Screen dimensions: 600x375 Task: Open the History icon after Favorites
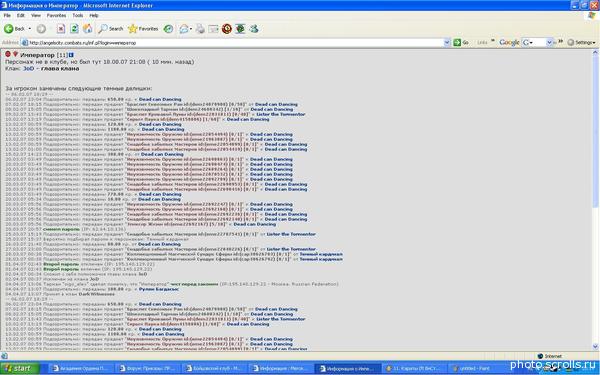(x=168, y=29)
